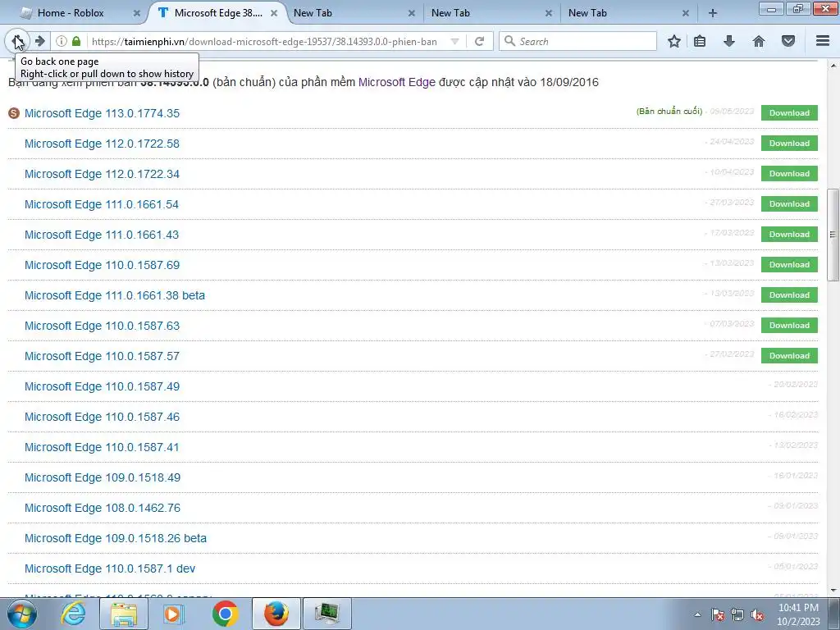
Task: Close the Home - Roblox tab
Action: [x=137, y=13]
